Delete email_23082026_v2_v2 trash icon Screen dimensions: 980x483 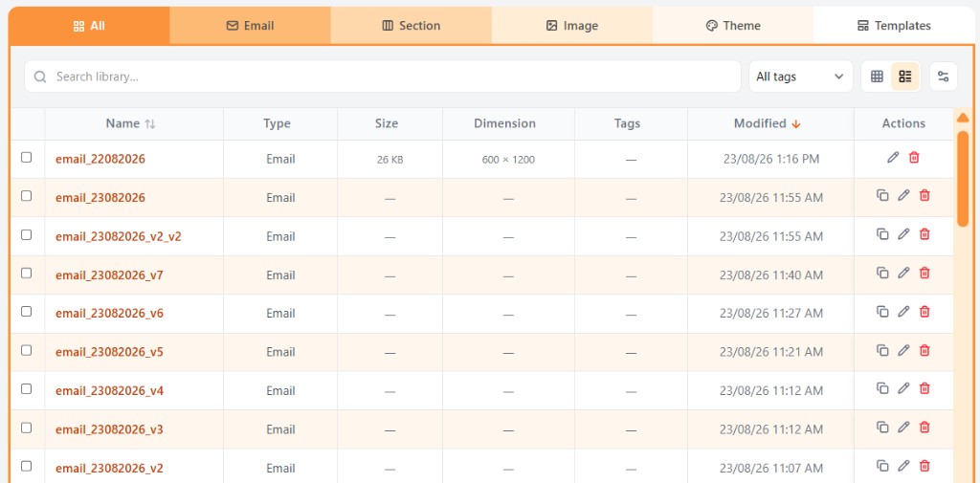click(925, 234)
